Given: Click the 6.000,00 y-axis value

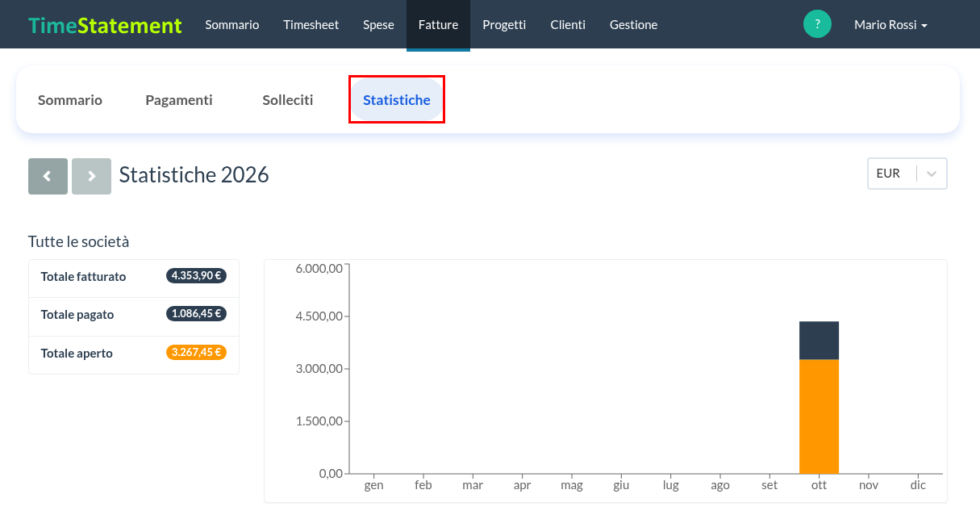Looking at the screenshot, I should [319, 269].
